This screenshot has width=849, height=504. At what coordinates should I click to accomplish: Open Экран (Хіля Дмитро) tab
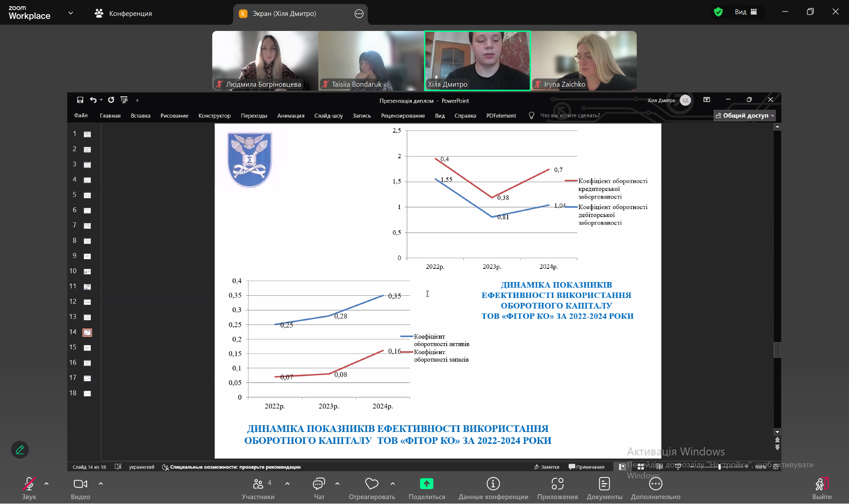coord(284,14)
